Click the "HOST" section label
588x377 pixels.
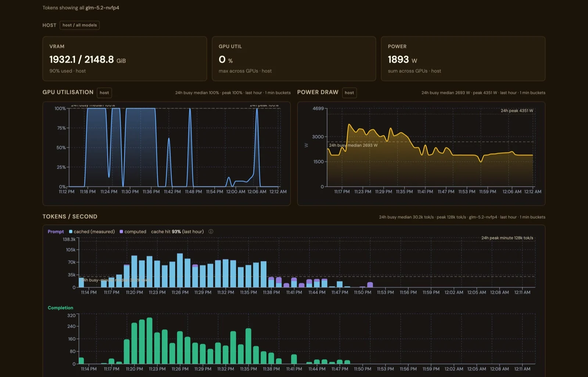tap(49, 25)
